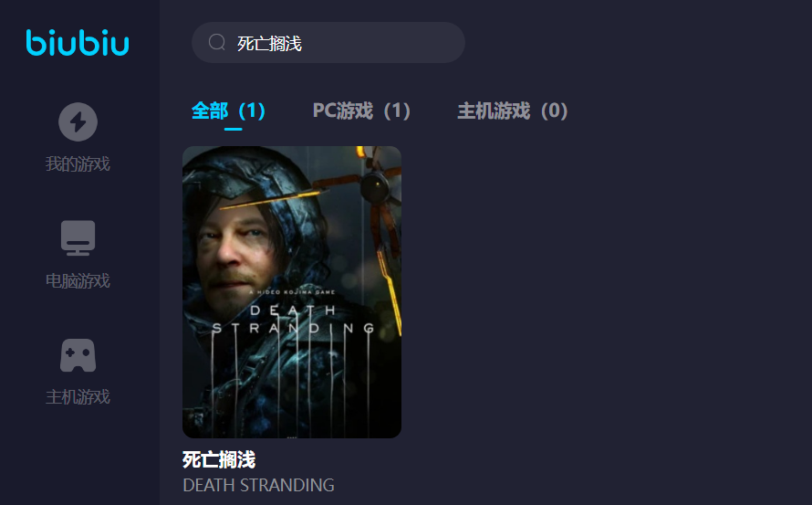The image size is (812, 505).
Task: Select the 全部 (1) tab
Action: click(228, 110)
